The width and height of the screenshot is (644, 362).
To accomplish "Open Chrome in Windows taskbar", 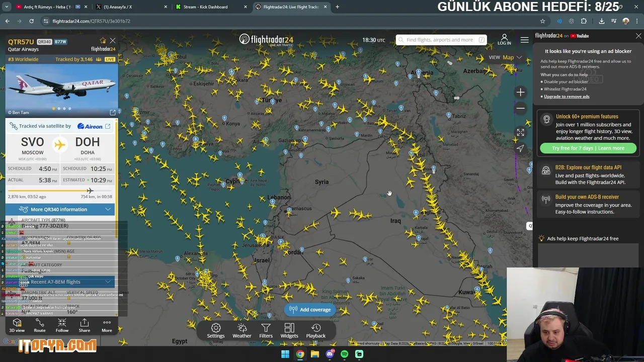I will pyautogui.click(x=300, y=354).
